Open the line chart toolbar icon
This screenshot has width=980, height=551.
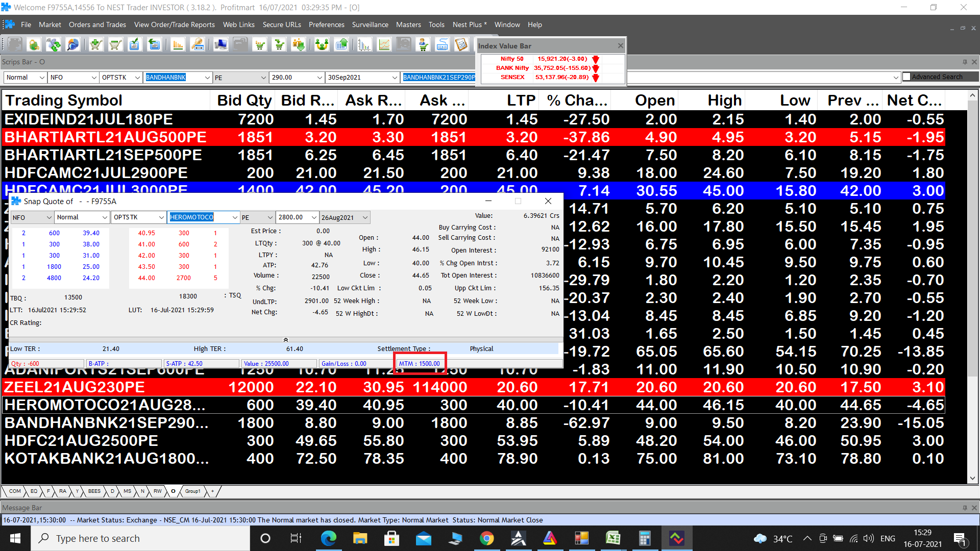click(384, 45)
